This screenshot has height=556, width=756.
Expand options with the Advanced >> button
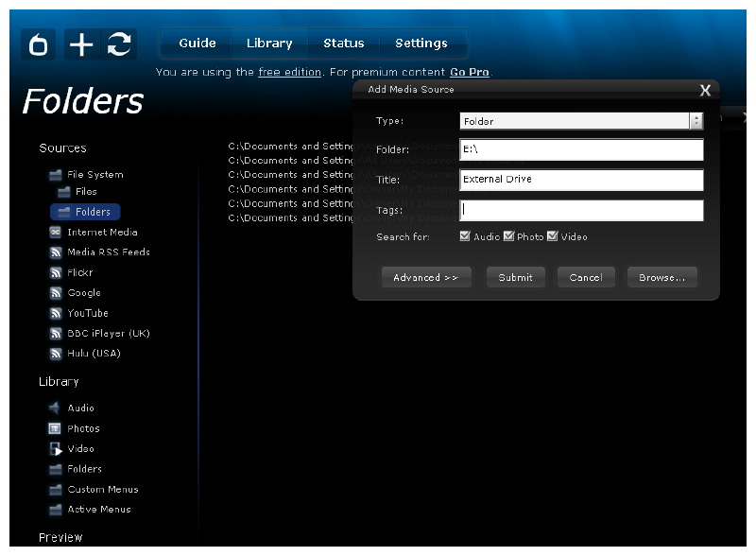[x=425, y=277]
